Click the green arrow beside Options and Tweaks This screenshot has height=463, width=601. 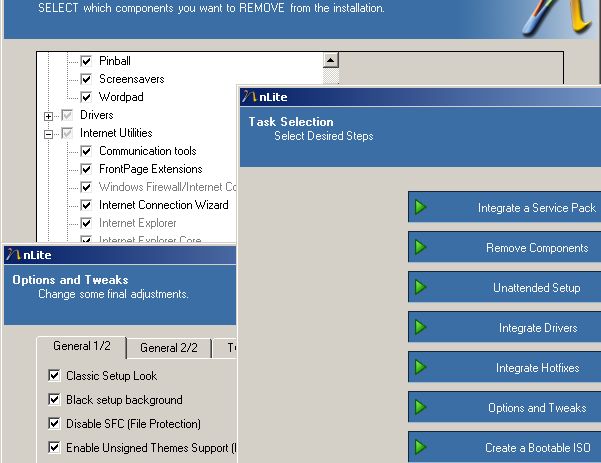[x=421, y=407]
